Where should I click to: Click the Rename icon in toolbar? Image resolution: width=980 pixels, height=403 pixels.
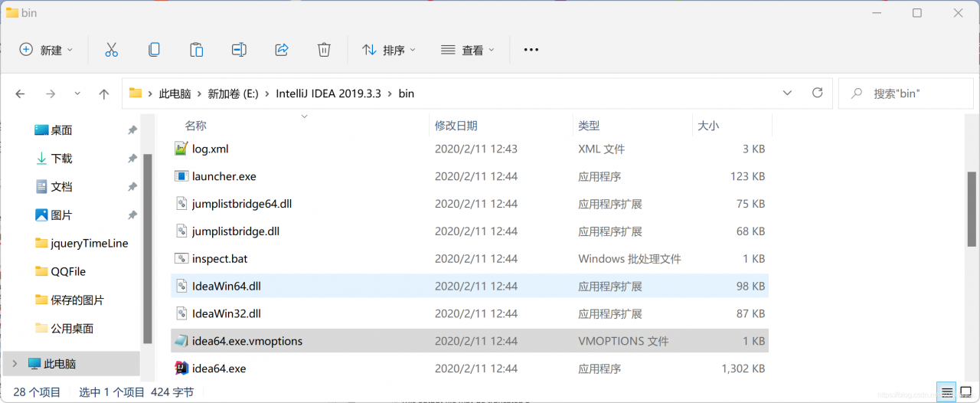(x=239, y=50)
